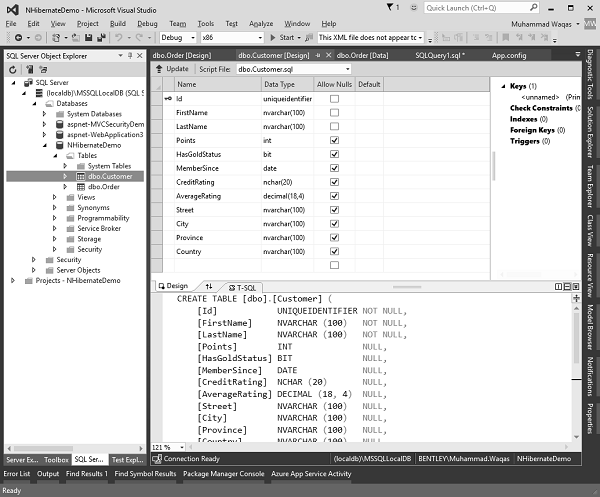This screenshot has height=497, width=600.
Task: Click the Foreign Keys (0) heading
Action: click(x=537, y=130)
